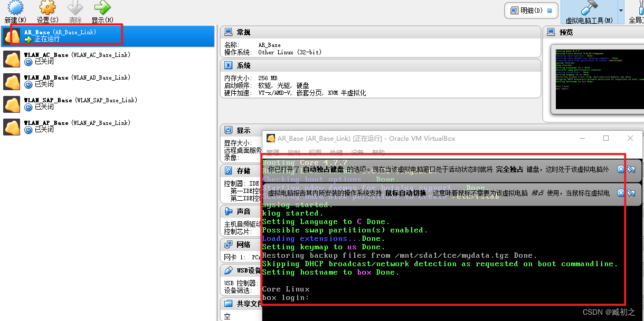The width and height of the screenshot is (644, 321).
Task: Click the 显示 display section header
Action: point(243,130)
